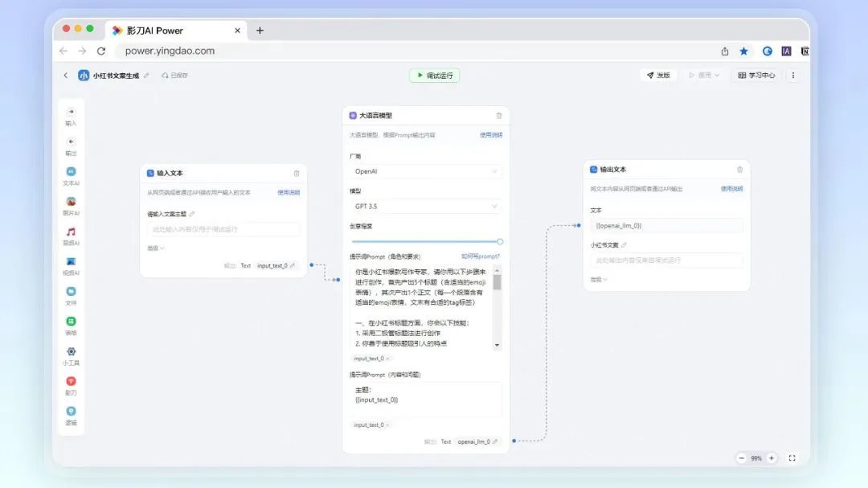Select the 图片AI sidebar category
Viewport: 868px width, 488px height.
point(71,206)
